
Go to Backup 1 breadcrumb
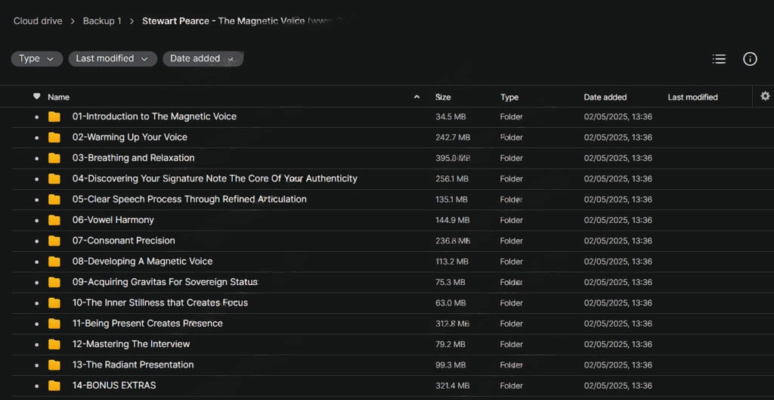102,21
